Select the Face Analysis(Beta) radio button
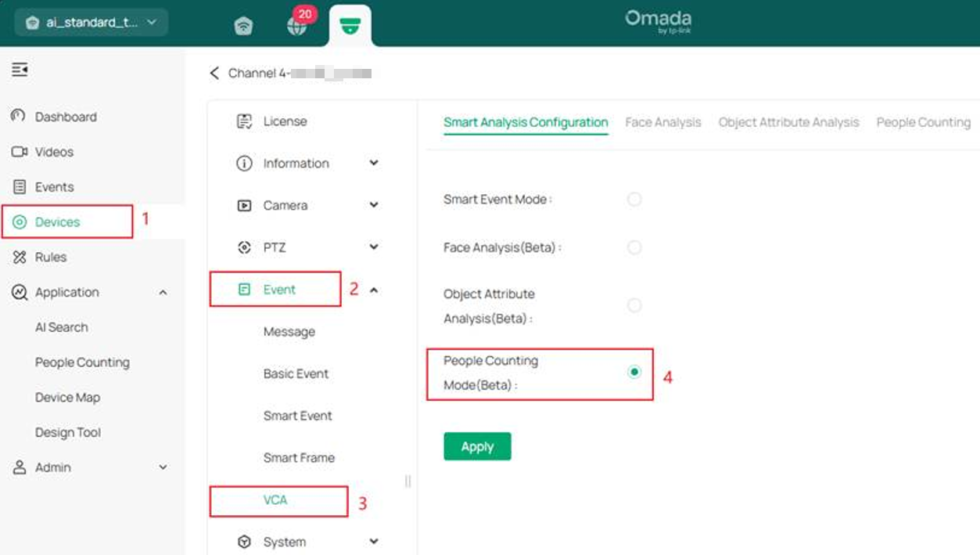The image size is (980, 555). 634,247
